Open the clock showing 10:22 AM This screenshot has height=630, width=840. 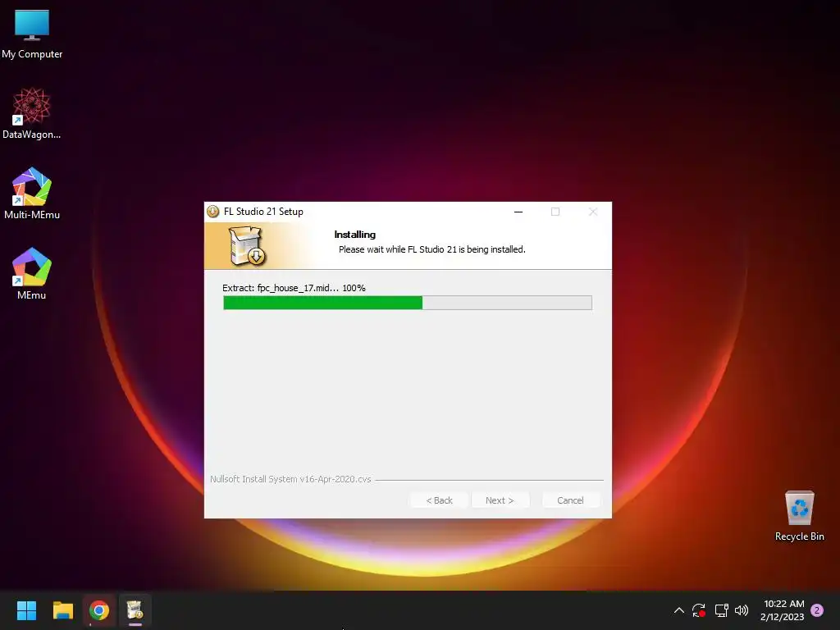pos(783,610)
